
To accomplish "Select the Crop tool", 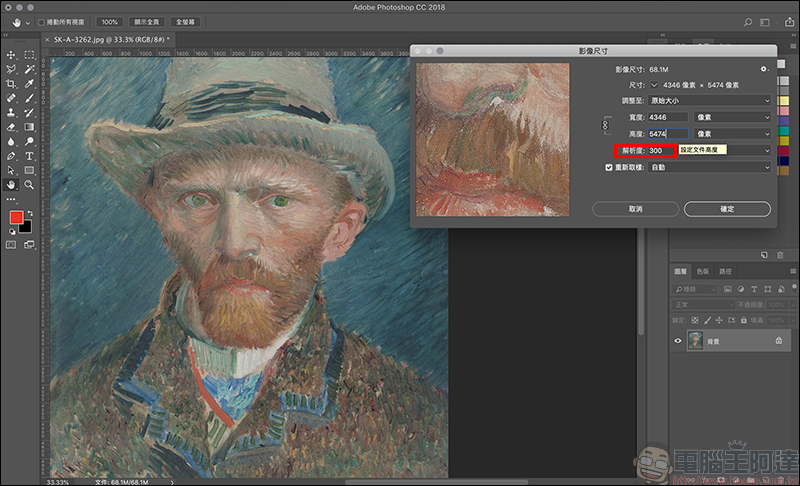I will click(11, 84).
